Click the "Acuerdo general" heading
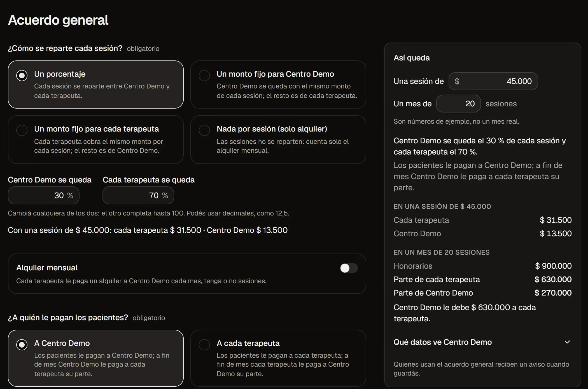 [x=58, y=20]
